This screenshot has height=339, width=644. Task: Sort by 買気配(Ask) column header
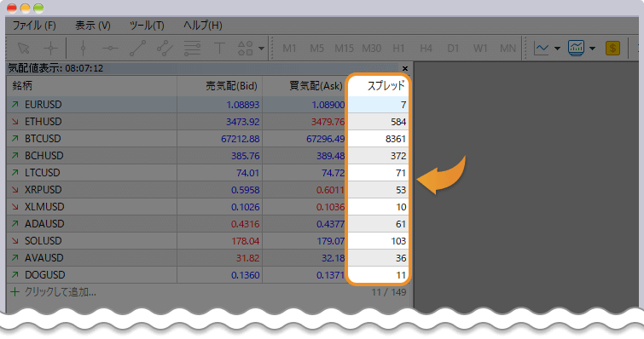point(305,86)
